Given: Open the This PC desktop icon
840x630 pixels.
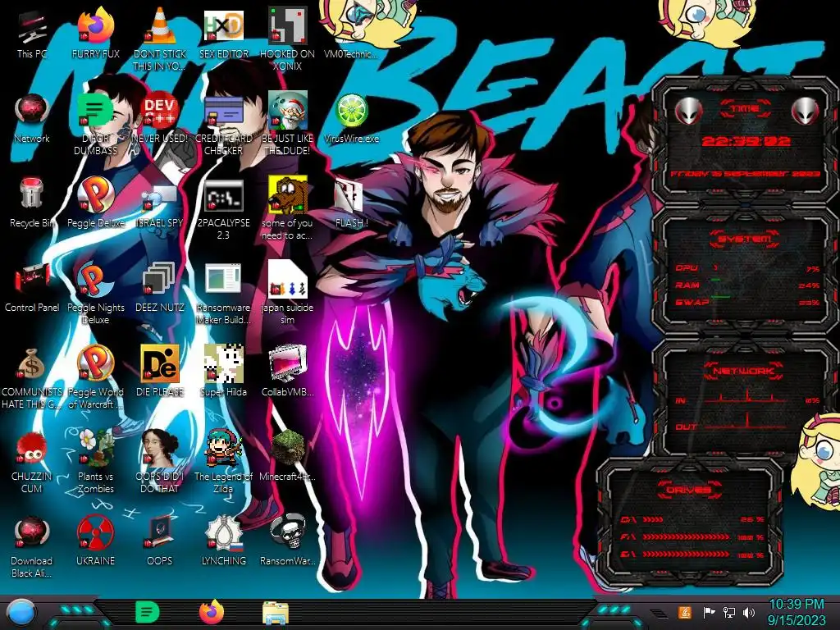Looking at the screenshot, I should pos(32,33).
